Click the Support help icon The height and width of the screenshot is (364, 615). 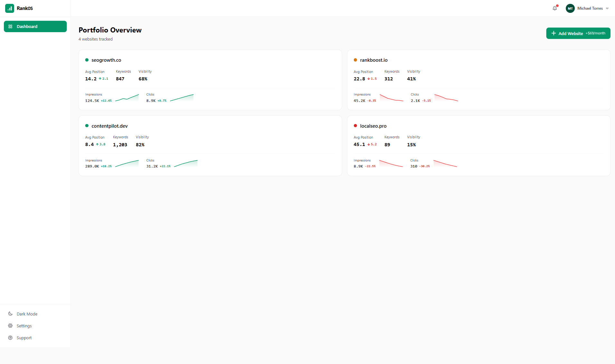10,337
